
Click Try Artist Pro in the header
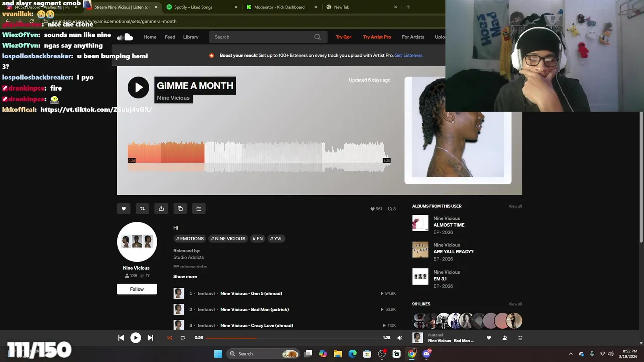(377, 37)
